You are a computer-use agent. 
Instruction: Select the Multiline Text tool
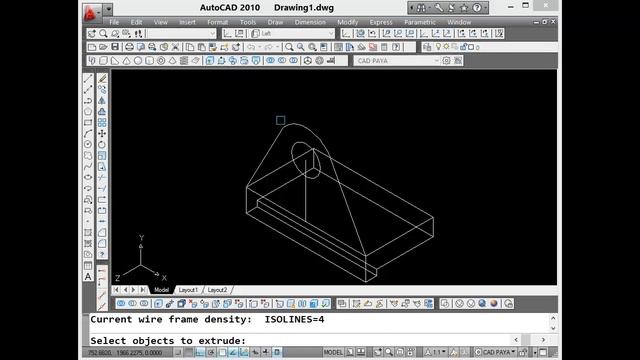(88, 277)
